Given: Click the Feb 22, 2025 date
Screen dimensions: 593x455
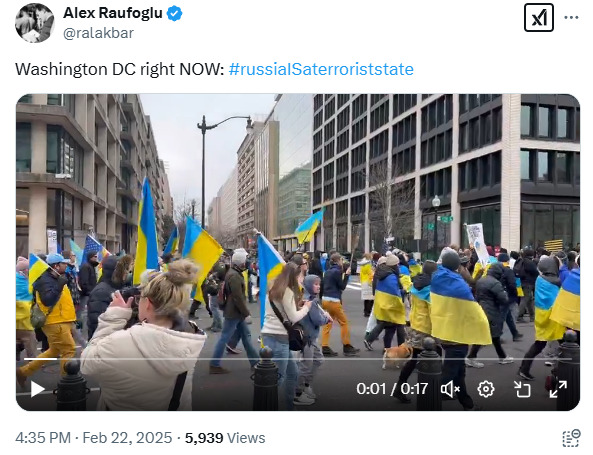Looking at the screenshot, I should pos(127,438).
